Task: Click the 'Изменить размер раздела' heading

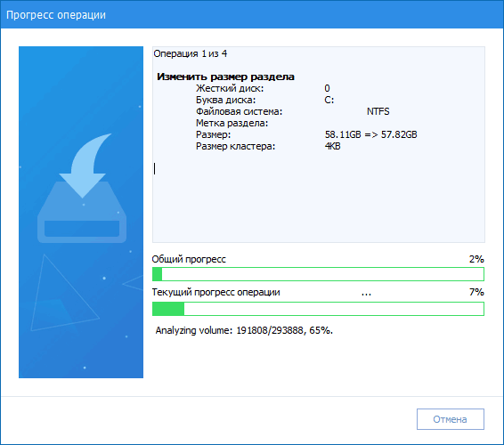Action: point(225,77)
